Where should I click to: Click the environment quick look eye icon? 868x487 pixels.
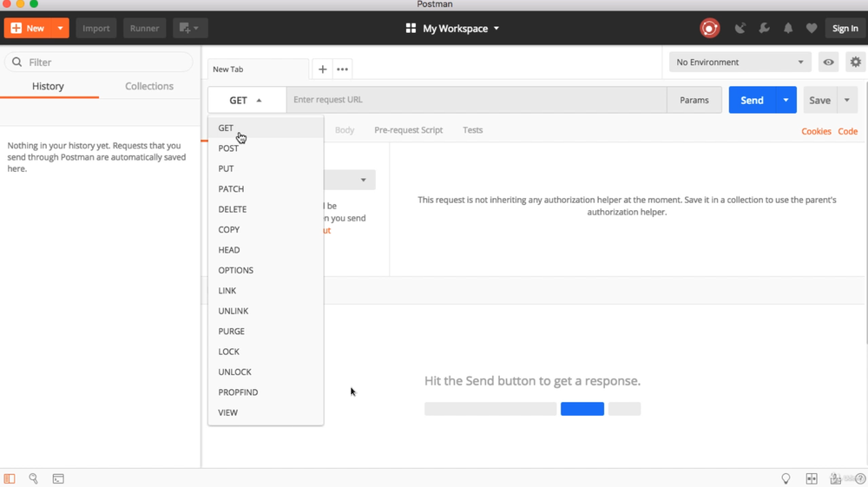coord(829,63)
